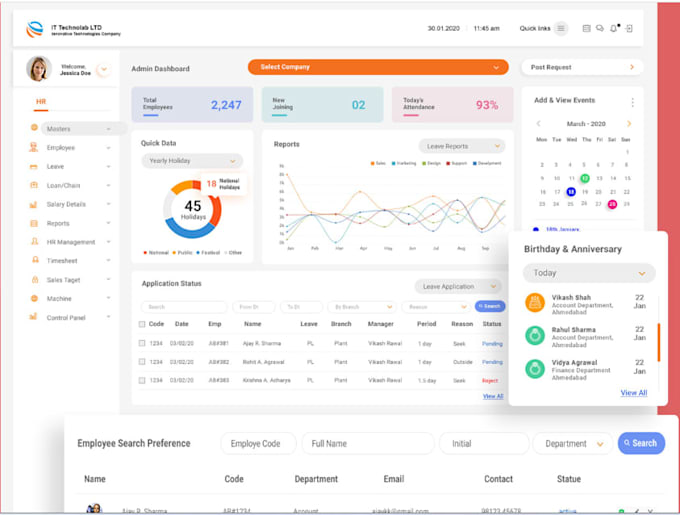
Task: Tick the checkbox for Rohit A. Agrawal's row
Action: 142,362
